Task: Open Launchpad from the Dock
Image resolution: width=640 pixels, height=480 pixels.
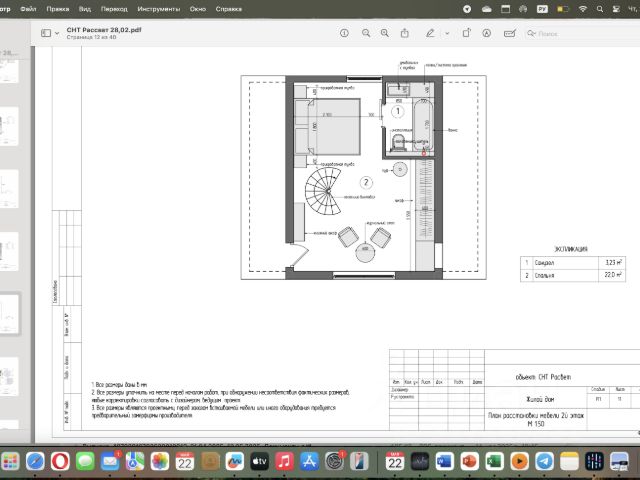Action: (10, 462)
